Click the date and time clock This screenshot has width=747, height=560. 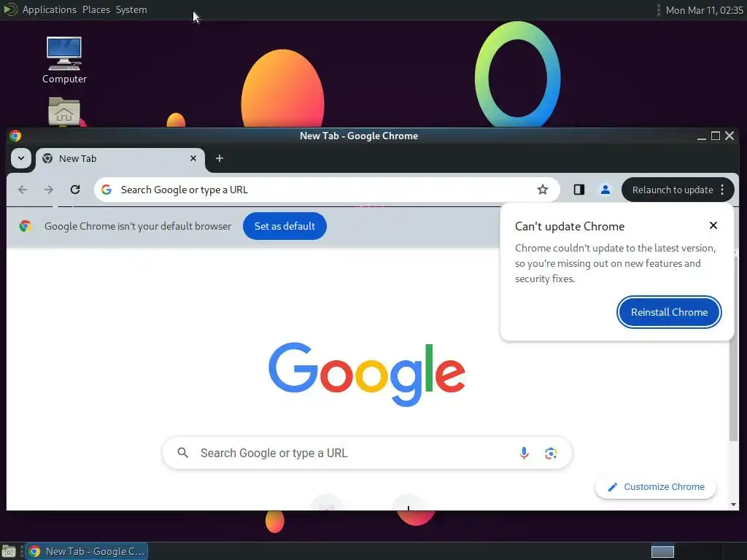click(704, 10)
